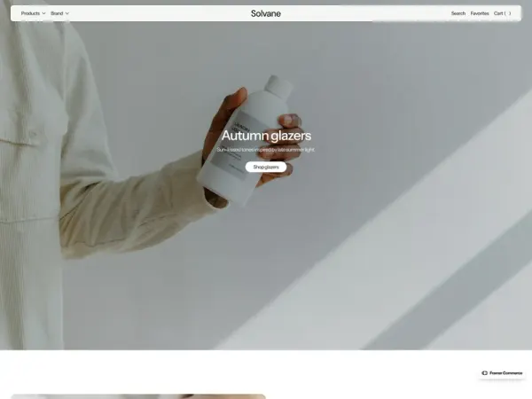Click the Framer Commerce badge
This screenshot has width=532, height=399.
tap(502, 373)
